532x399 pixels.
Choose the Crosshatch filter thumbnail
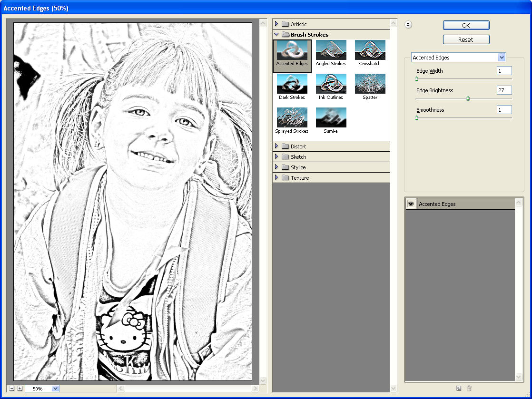(x=370, y=50)
